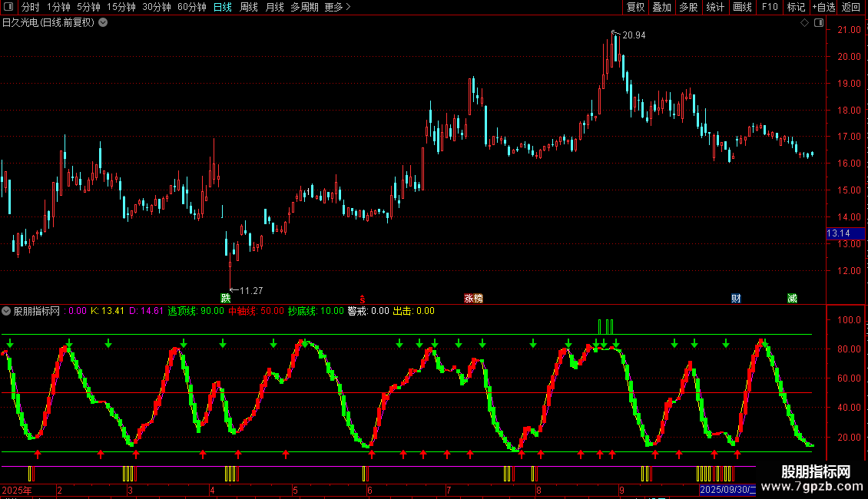Click the 出击: 0.00 label
Screen dimensions: 868x499
tap(413, 311)
